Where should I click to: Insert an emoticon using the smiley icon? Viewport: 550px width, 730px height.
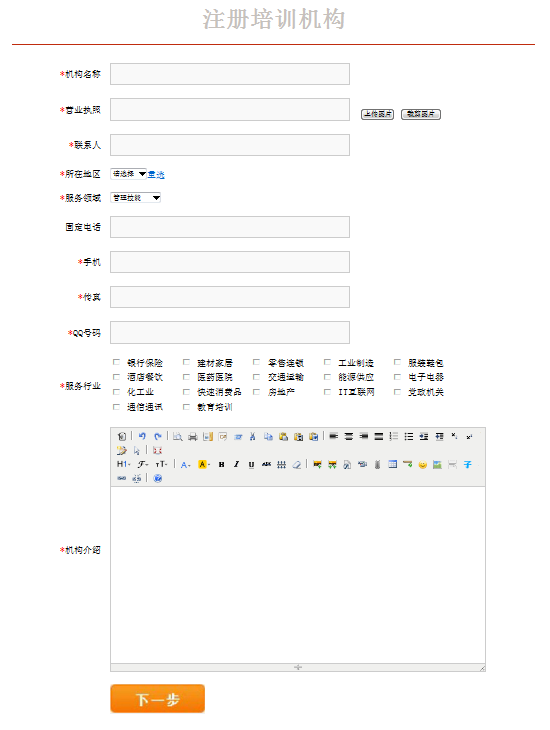click(x=422, y=464)
